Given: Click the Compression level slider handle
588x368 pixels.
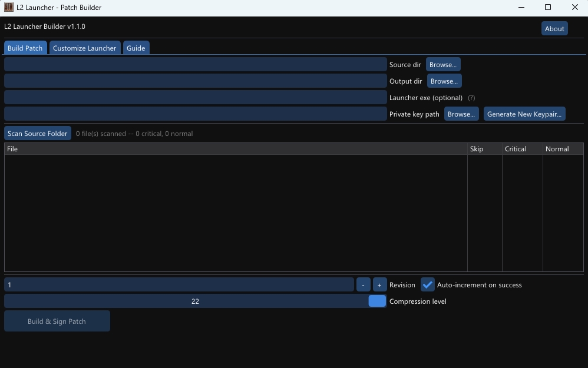Looking at the screenshot, I should (377, 301).
